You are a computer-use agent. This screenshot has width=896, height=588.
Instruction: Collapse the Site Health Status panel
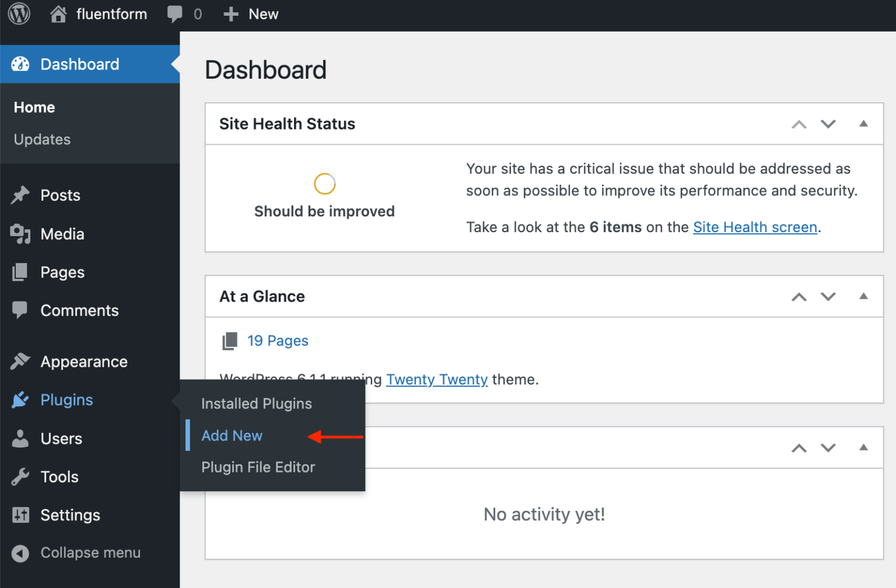(863, 124)
